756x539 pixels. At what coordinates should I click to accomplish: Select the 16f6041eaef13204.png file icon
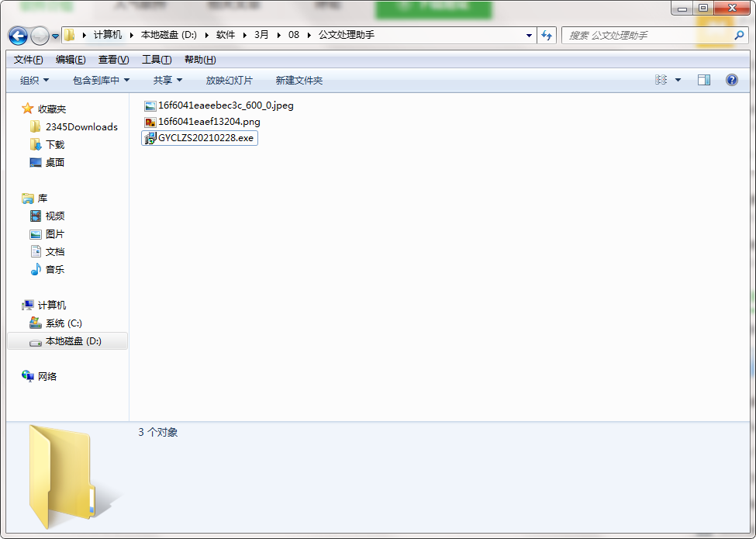coord(150,122)
